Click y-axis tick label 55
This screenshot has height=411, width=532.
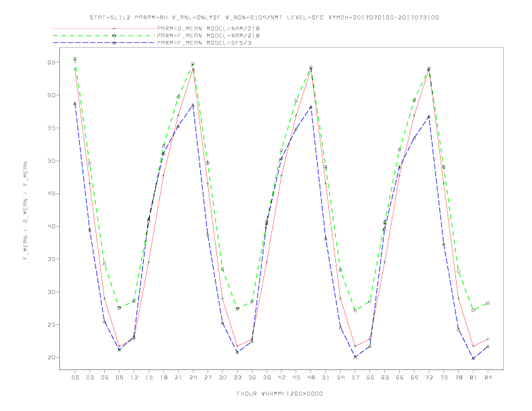52,128
